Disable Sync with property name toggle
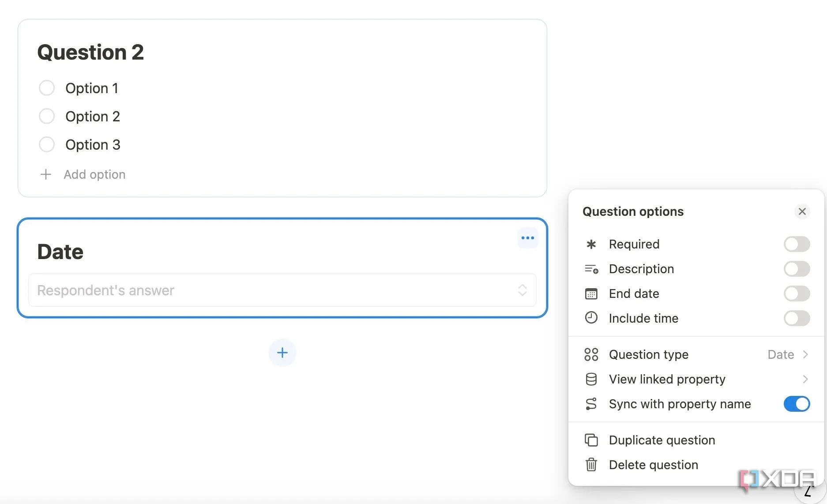Screen dimensions: 827x504 tap(797, 404)
